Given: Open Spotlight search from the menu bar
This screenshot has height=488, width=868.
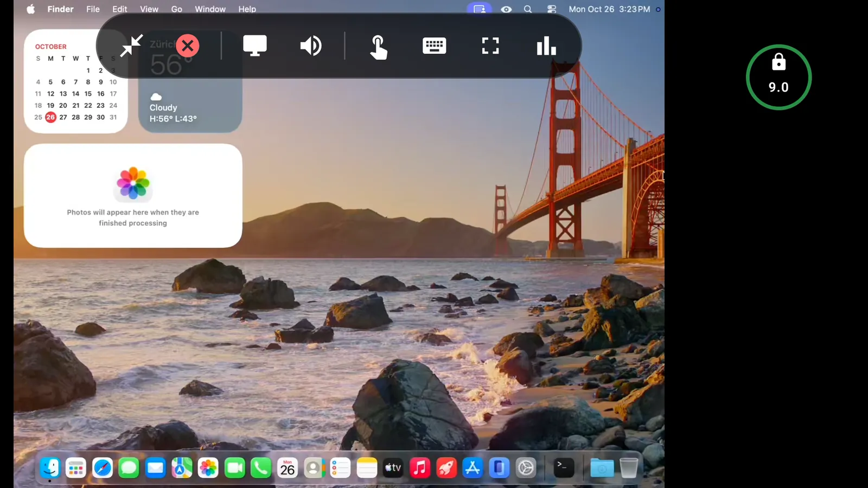Looking at the screenshot, I should click(x=528, y=9).
